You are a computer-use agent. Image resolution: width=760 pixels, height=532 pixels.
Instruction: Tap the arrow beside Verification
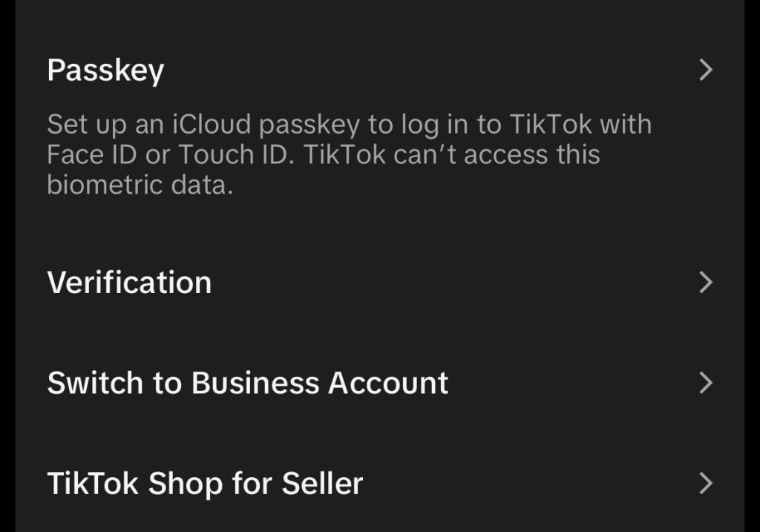[x=706, y=283]
